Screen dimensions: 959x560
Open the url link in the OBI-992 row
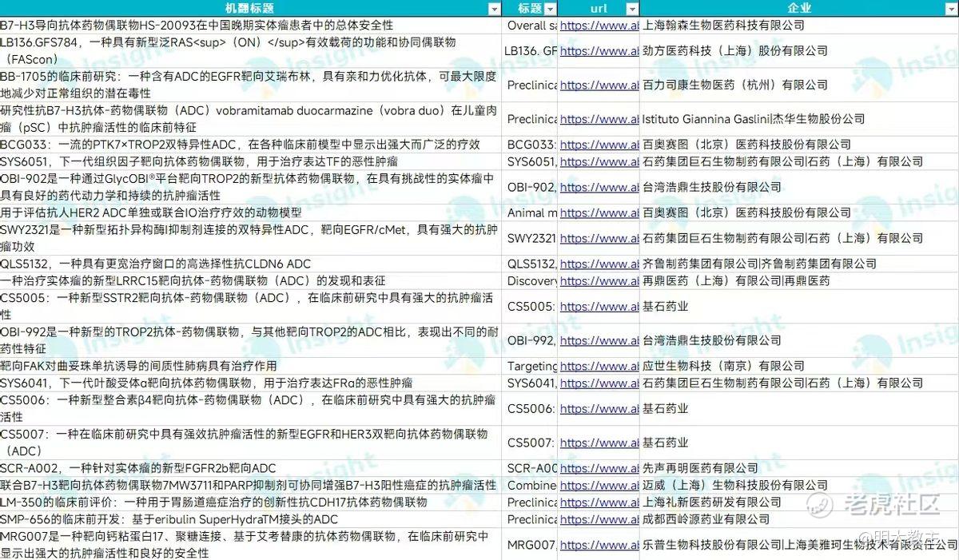[599, 341]
